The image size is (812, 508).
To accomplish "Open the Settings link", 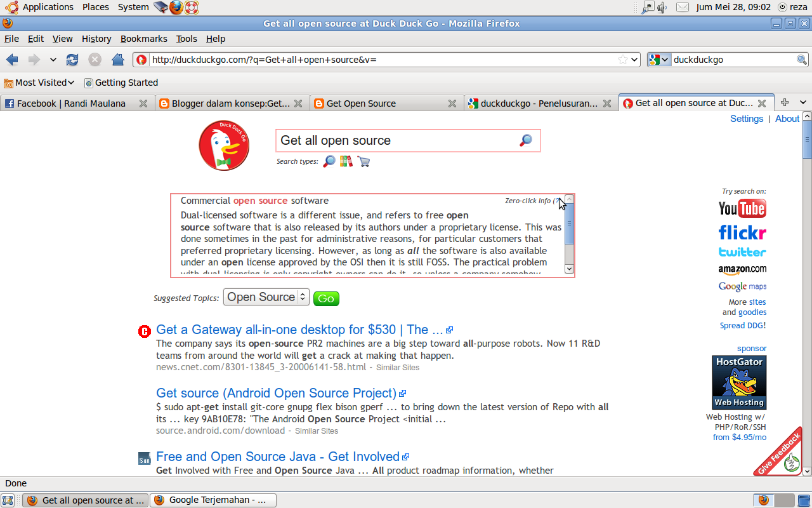I will point(747,119).
